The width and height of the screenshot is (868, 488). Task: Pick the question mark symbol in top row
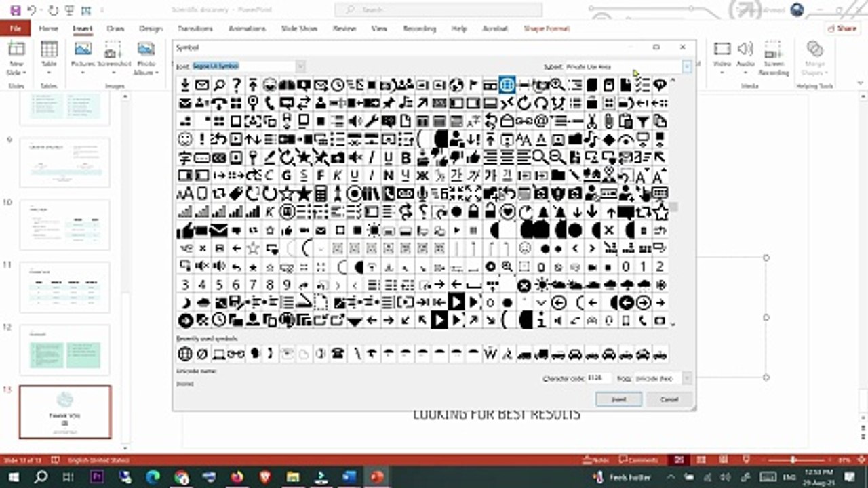pos(236,85)
